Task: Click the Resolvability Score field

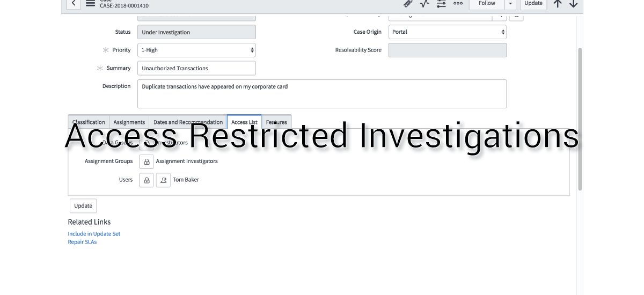Action: [x=448, y=50]
